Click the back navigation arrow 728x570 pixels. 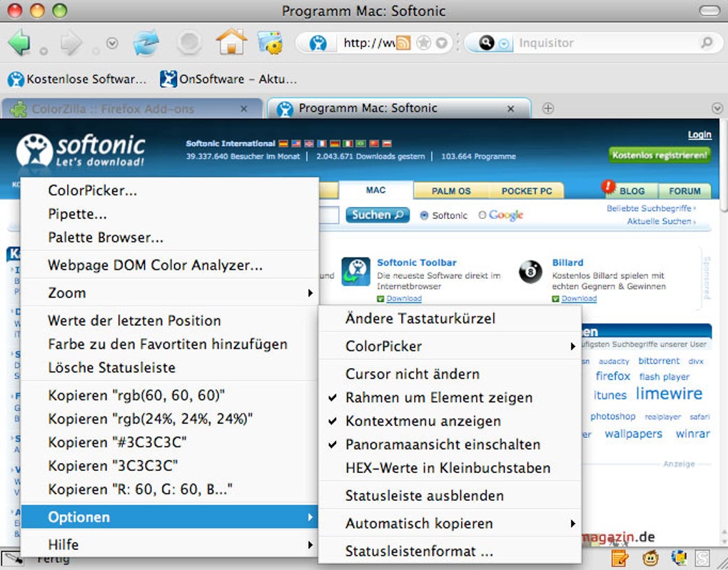(20, 42)
